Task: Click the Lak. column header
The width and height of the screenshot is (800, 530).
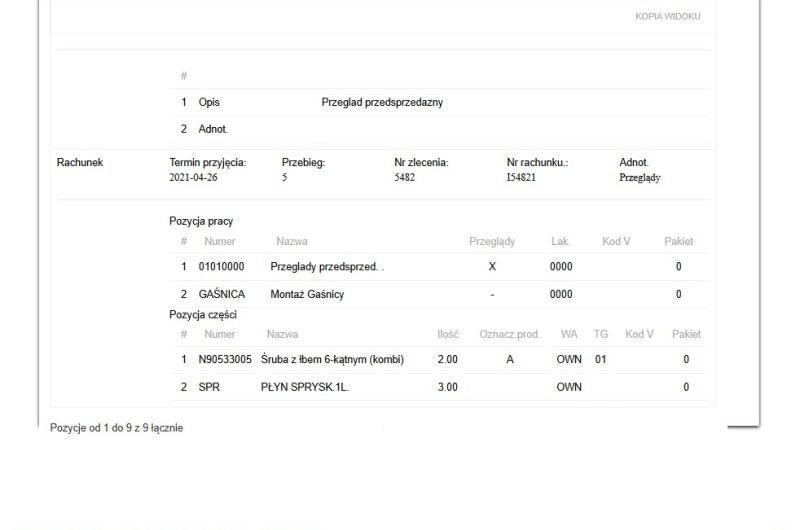Action: point(561,241)
